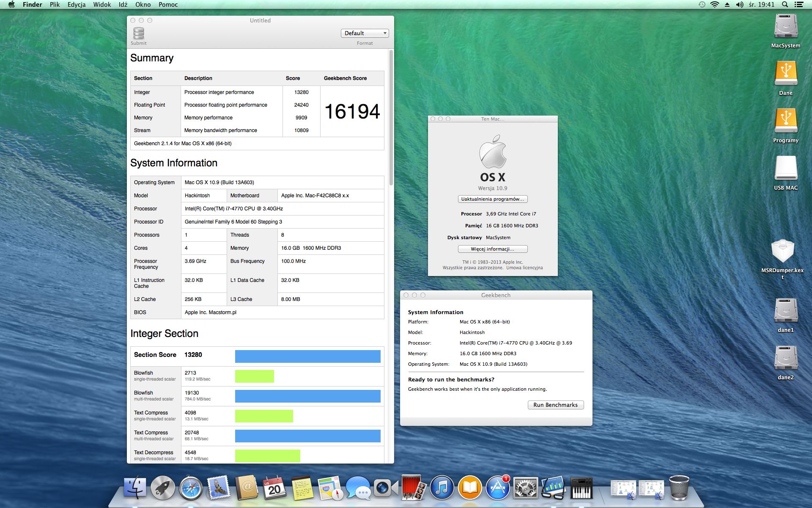
Task: Click L3 Cache value 8.00 MB
Action: click(291, 299)
